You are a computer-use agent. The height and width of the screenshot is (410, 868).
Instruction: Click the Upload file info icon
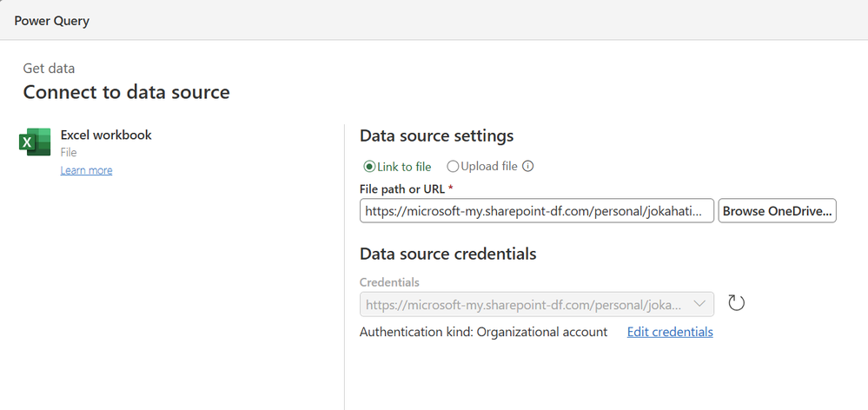[x=527, y=167]
